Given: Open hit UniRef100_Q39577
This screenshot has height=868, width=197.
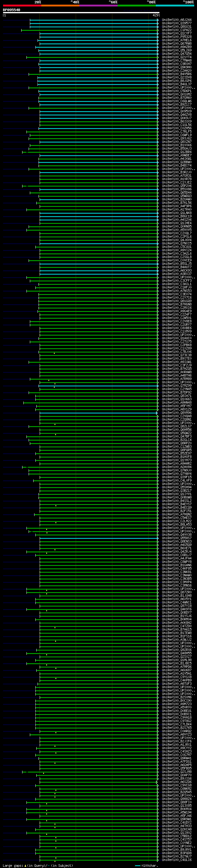Looking at the screenshot, I should point(176,23).
